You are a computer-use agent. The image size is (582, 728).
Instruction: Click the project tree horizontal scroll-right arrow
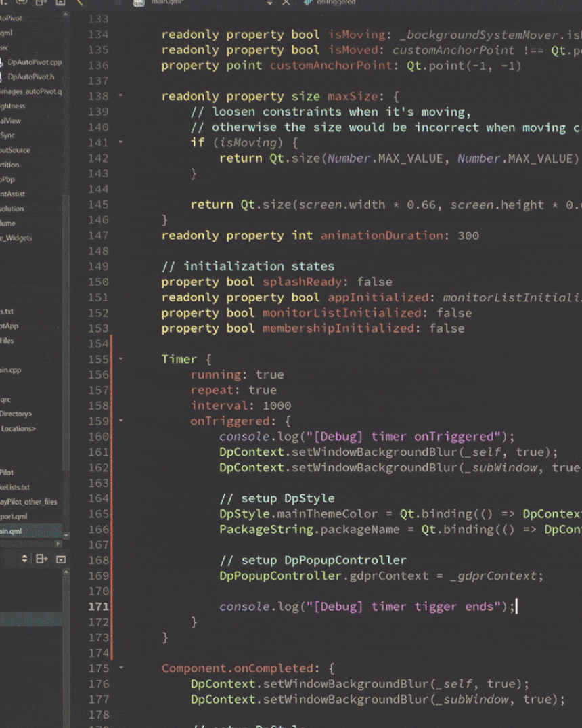pos(58,544)
